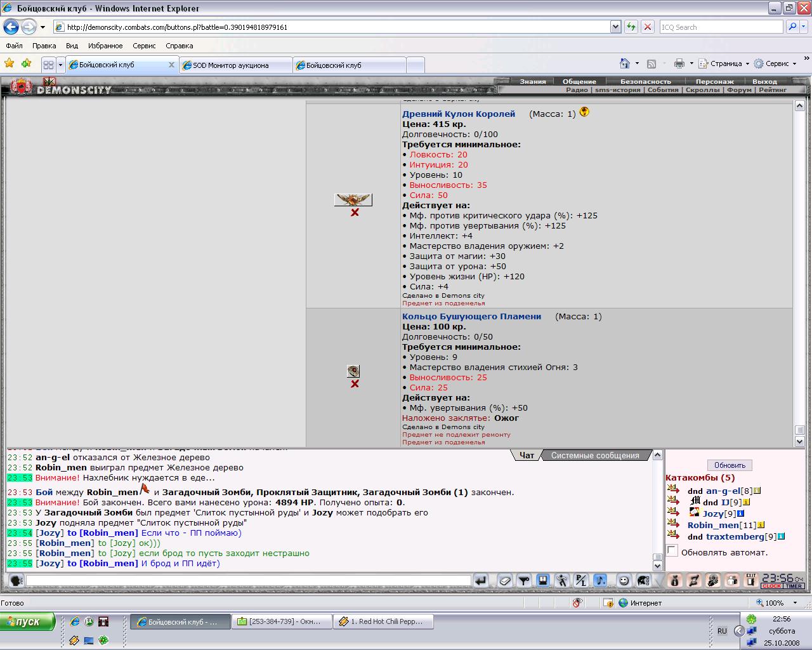This screenshot has height=650, width=812.
Task: Expand the address bar URL dropdown
Action: coord(615,27)
